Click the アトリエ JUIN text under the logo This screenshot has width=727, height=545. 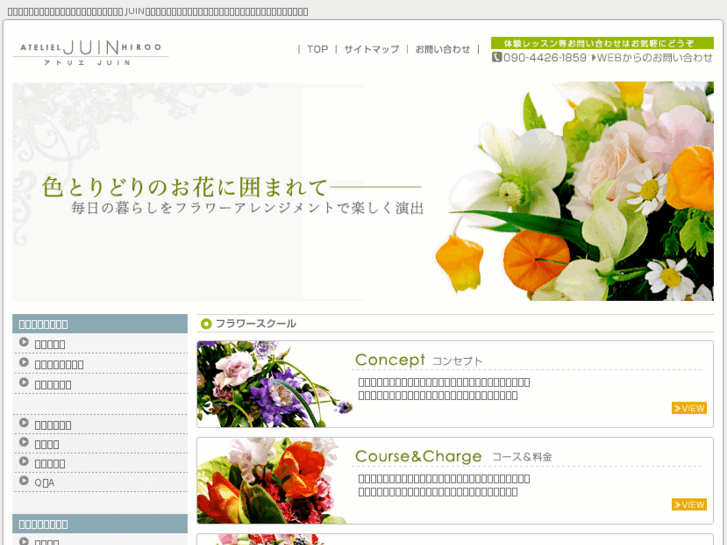point(87,63)
